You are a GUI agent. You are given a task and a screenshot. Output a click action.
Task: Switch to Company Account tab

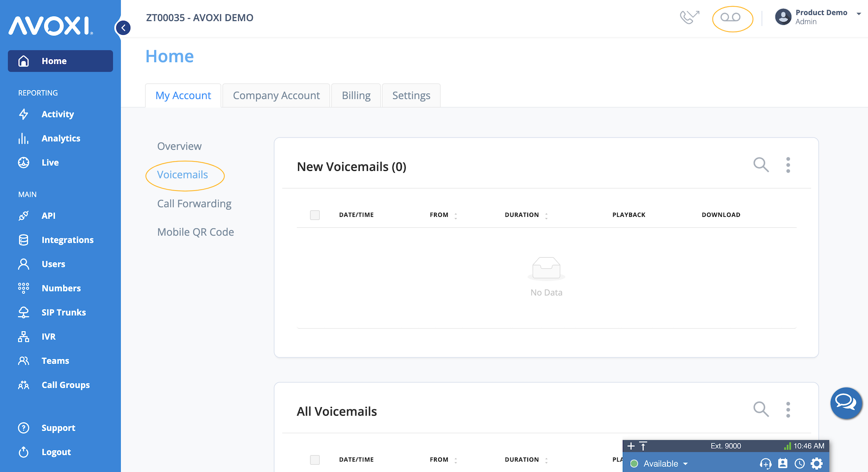[276, 95]
